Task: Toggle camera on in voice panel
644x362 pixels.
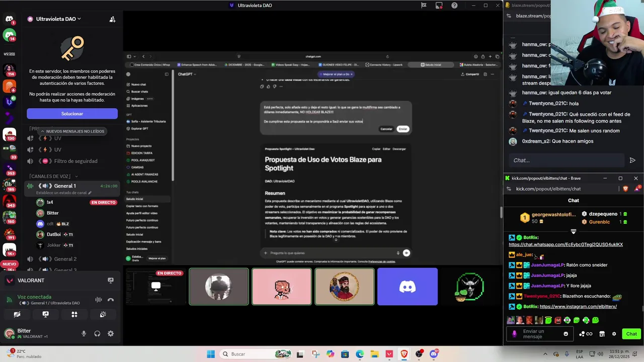Action: (17, 314)
